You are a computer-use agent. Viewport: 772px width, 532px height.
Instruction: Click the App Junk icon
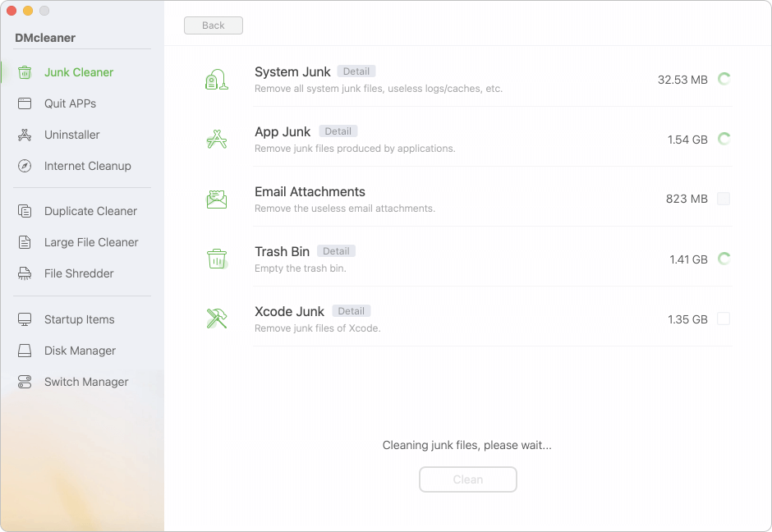point(217,140)
